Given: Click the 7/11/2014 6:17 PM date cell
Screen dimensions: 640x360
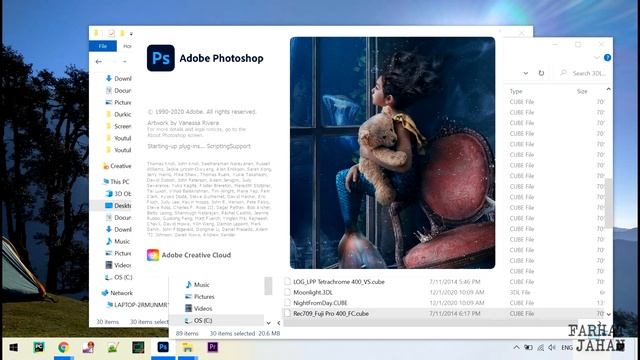Looking at the screenshot, I should coord(455,313).
